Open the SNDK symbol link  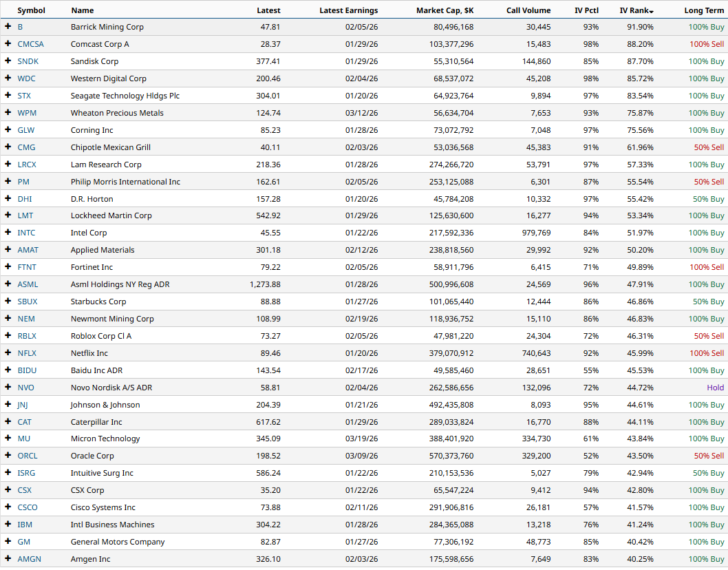[28, 61]
